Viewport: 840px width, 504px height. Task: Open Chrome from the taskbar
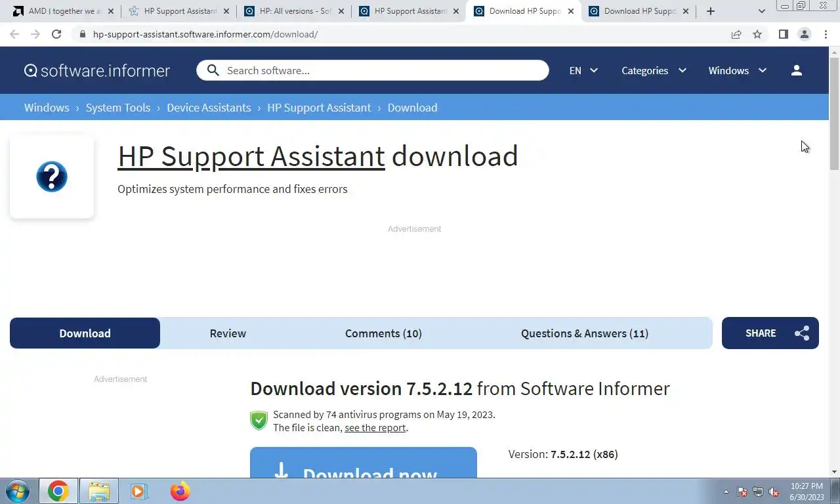[58, 491]
